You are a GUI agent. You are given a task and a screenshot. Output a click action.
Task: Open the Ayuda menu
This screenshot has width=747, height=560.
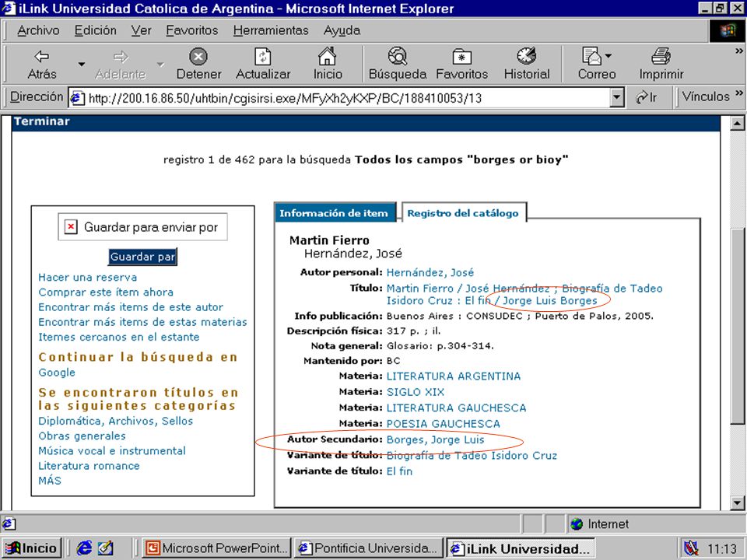point(342,30)
